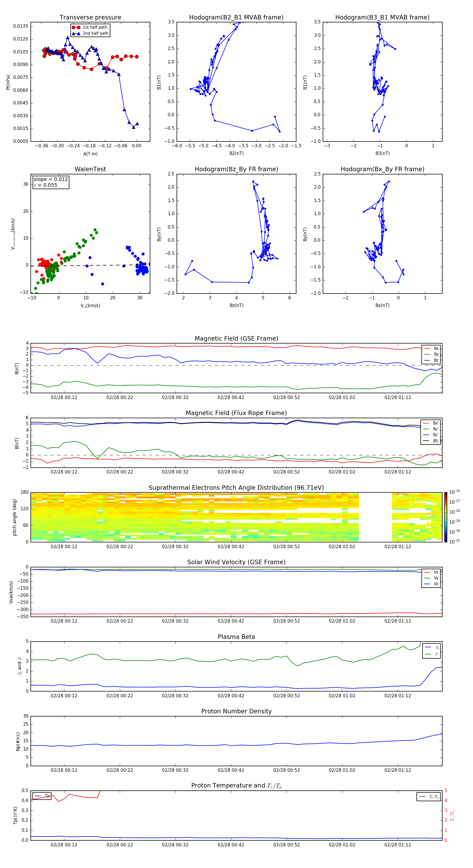Select the By' entry in Flux Rope legend
Screen dimensions: 473x868
[431, 429]
